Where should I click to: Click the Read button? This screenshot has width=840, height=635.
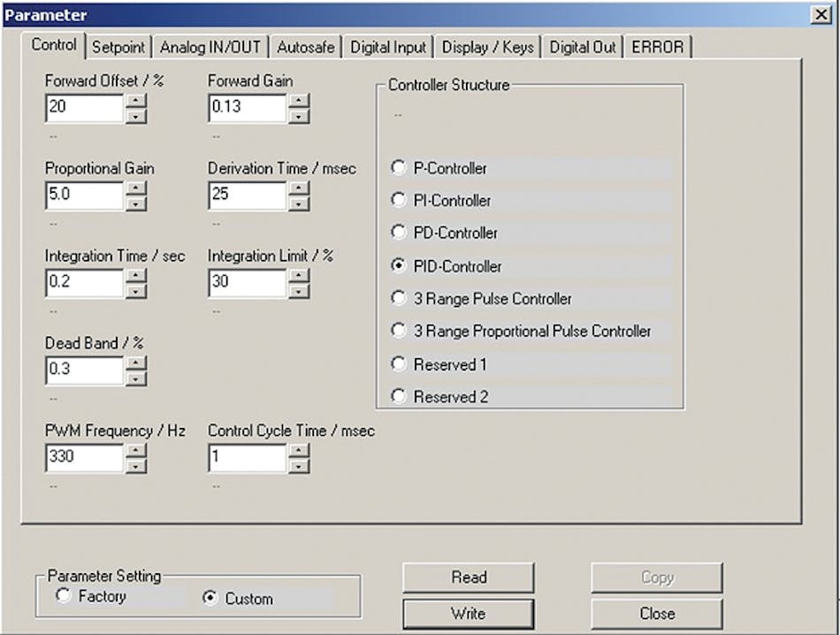coord(468,578)
